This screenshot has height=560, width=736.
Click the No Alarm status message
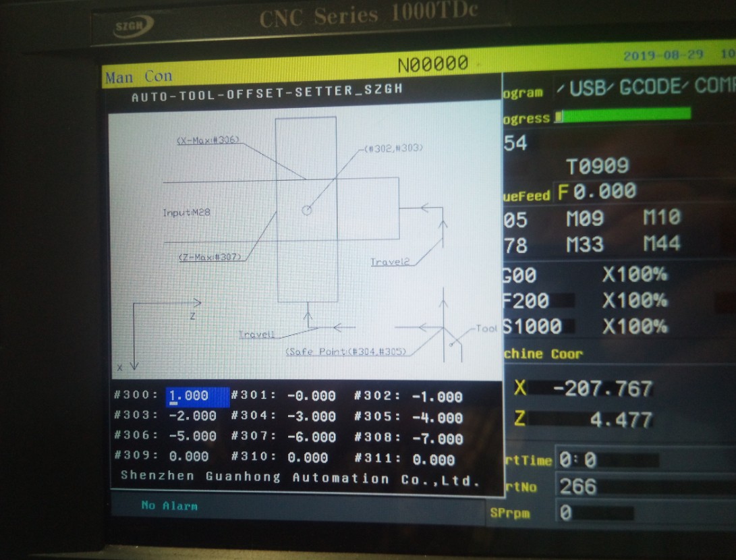click(x=169, y=505)
